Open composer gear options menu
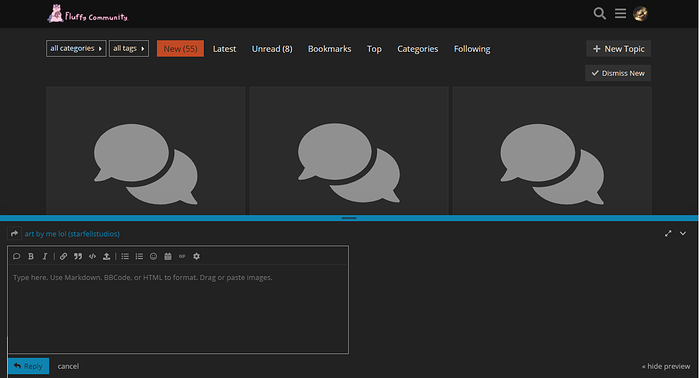The height and width of the screenshot is (378, 699). tap(196, 256)
